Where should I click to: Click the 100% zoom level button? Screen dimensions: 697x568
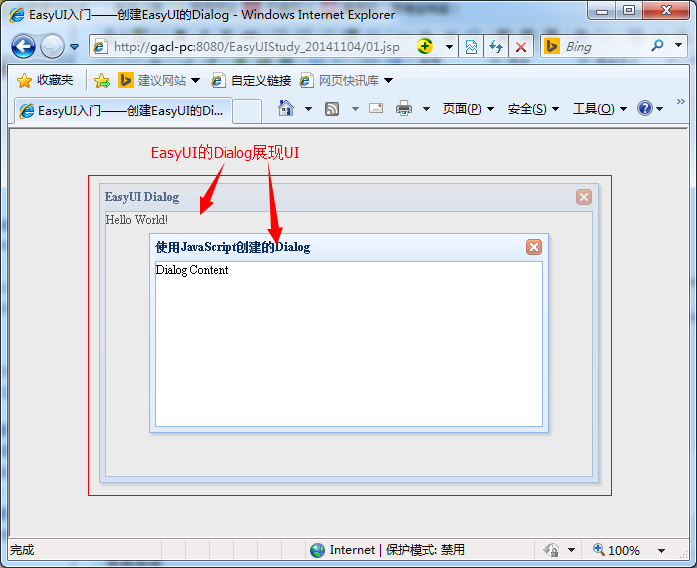pyautogui.click(x=617, y=550)
